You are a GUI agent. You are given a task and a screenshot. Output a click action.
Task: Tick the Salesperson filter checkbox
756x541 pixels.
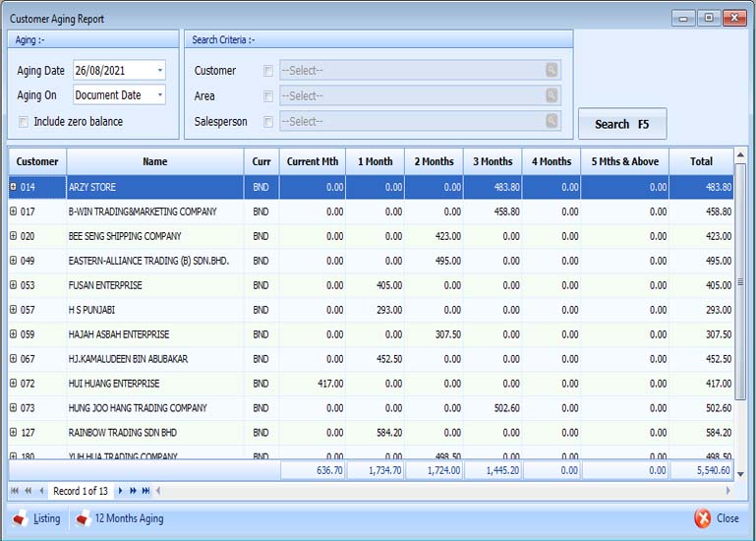point(268,122)
